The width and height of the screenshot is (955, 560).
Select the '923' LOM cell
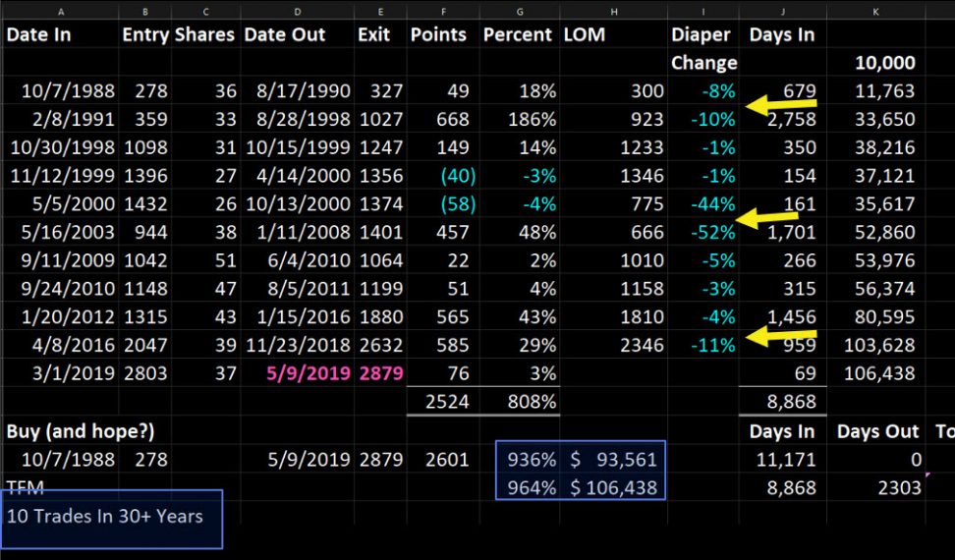pos(613,119)
